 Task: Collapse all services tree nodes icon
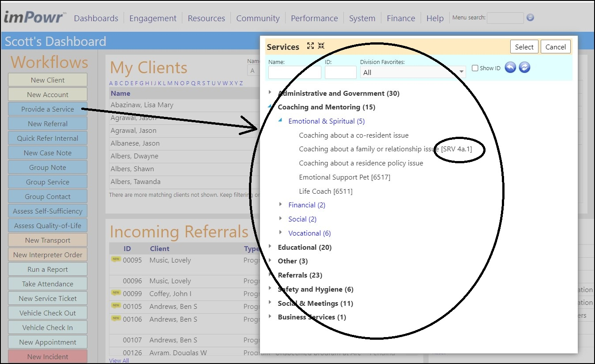(321, 46)
